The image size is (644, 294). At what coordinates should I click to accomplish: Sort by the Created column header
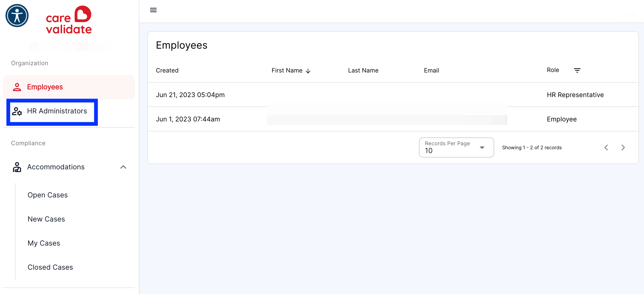point(167,70)
